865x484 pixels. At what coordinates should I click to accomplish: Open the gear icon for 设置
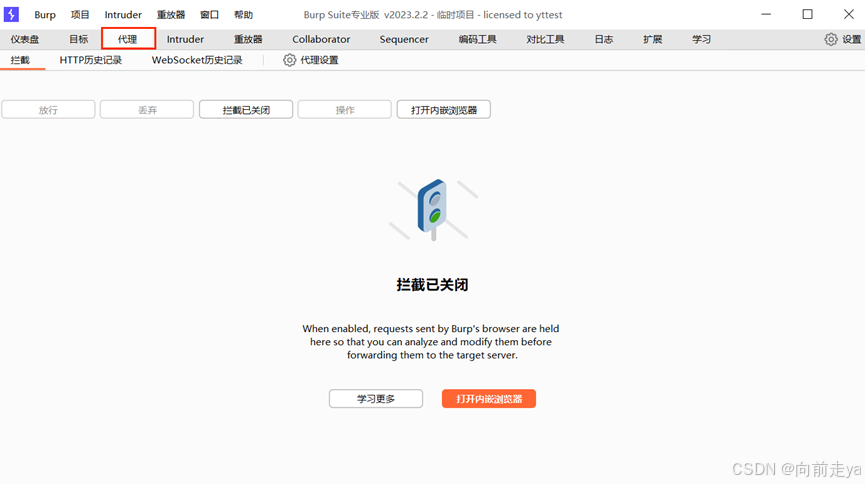(831, 39)
